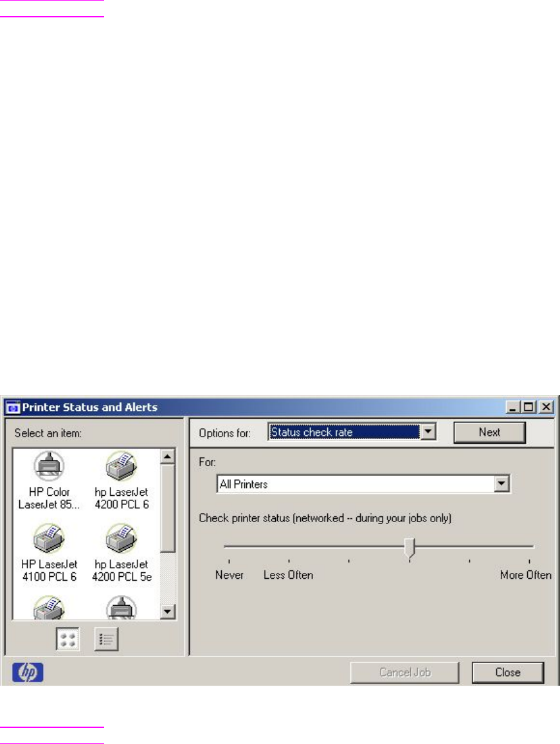Click the 'hp LaserJet 4200 PCL 5e' label

click(122, 570)
